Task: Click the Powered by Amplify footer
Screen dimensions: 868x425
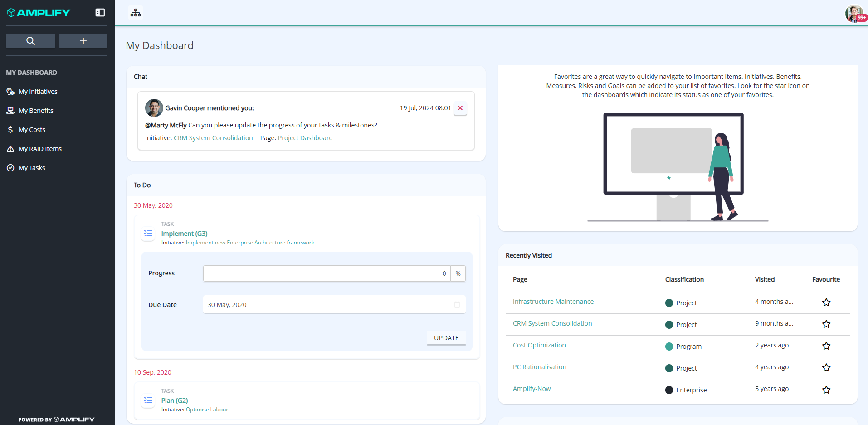Action: click(56, 420)
